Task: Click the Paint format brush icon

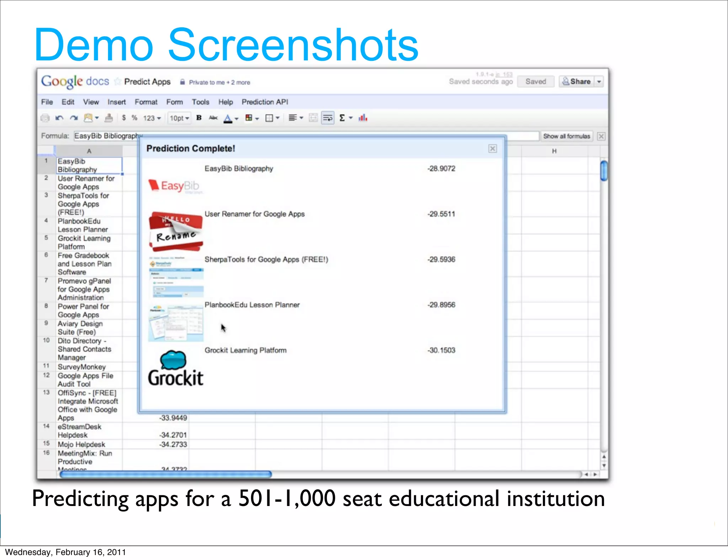Action: (109, 118)
